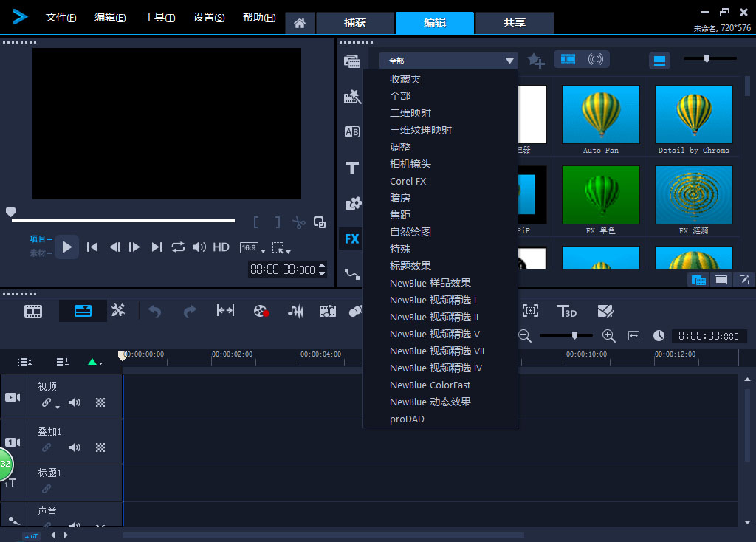Viewport: 756px width, 542px height.
Task: Go to the Home tab
Action: 300,23
